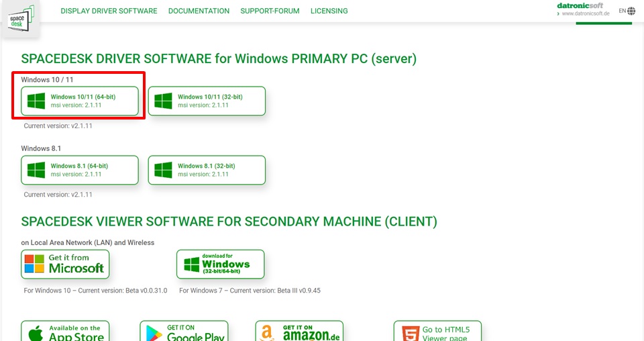644x341 pixels.
Task: Click the colorful Microsoft logo icon
Action: coord(34,264)
